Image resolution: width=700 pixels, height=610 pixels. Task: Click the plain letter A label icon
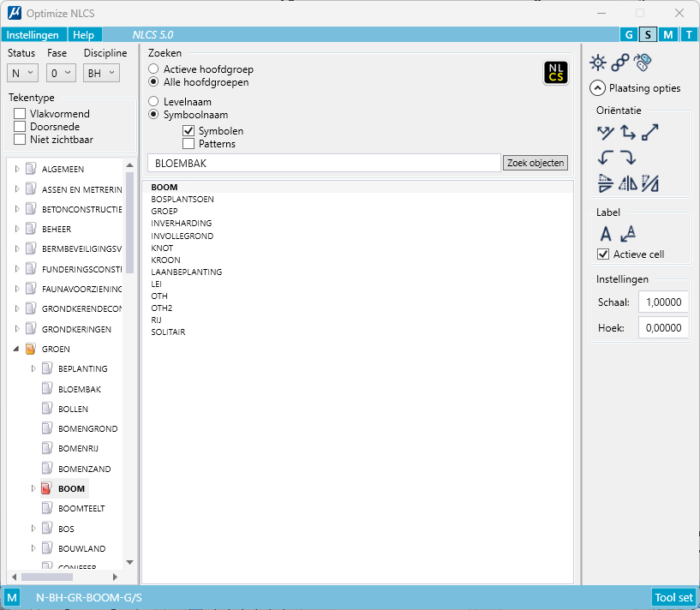pyautogui.click(x=606, y=234)
